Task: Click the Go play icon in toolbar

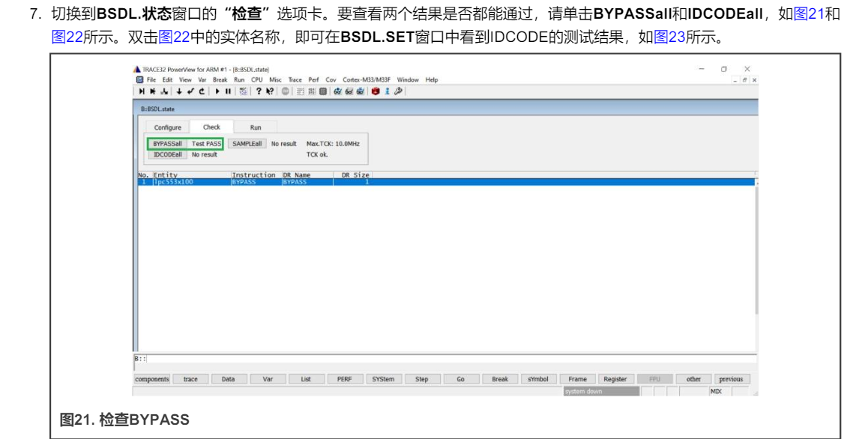Action: pos(217,91)
